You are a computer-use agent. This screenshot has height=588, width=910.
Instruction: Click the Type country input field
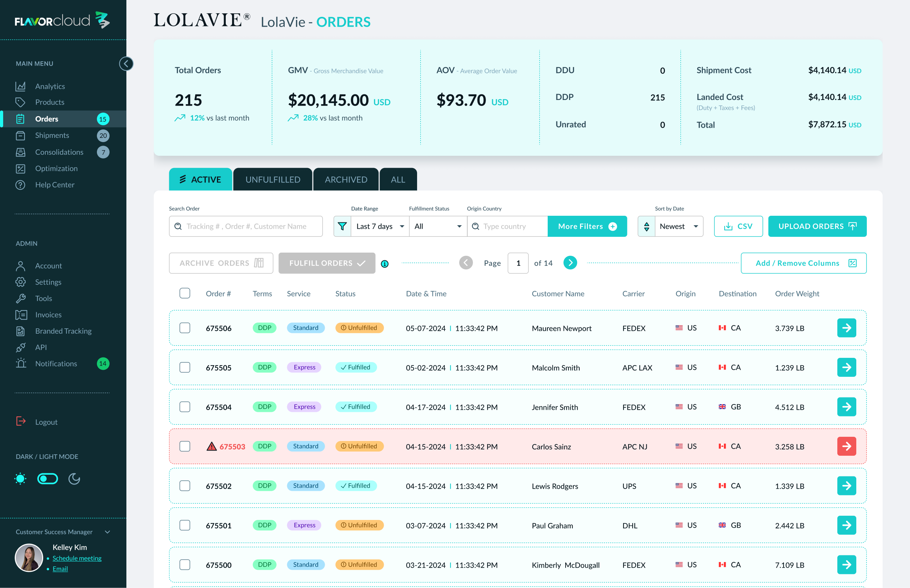507,226
